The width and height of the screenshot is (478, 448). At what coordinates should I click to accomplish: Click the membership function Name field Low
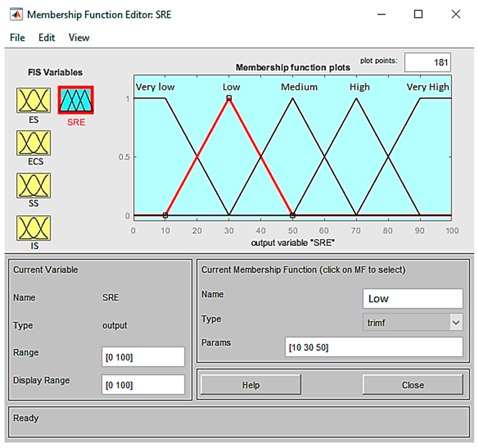point(412,299)
